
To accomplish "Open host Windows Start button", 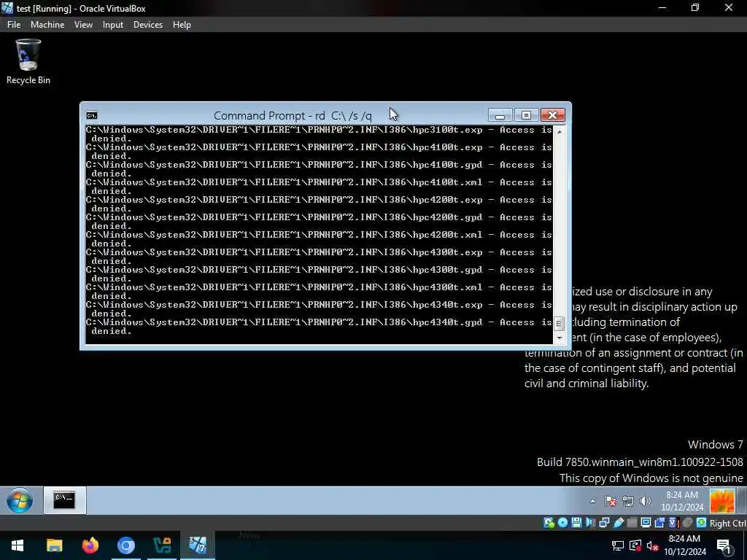I will 18,545.
